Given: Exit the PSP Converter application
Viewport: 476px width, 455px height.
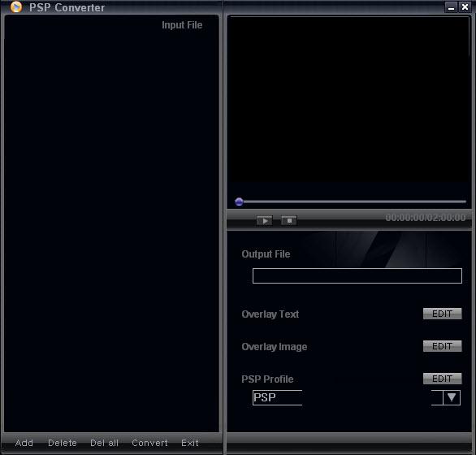Looking at the screenshot, I should (x=190, y=443).
